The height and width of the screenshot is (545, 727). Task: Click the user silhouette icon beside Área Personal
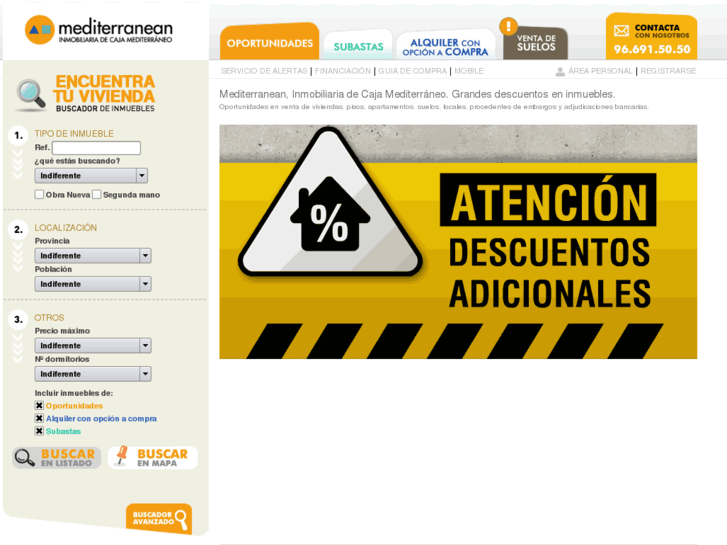click(560, 71)
